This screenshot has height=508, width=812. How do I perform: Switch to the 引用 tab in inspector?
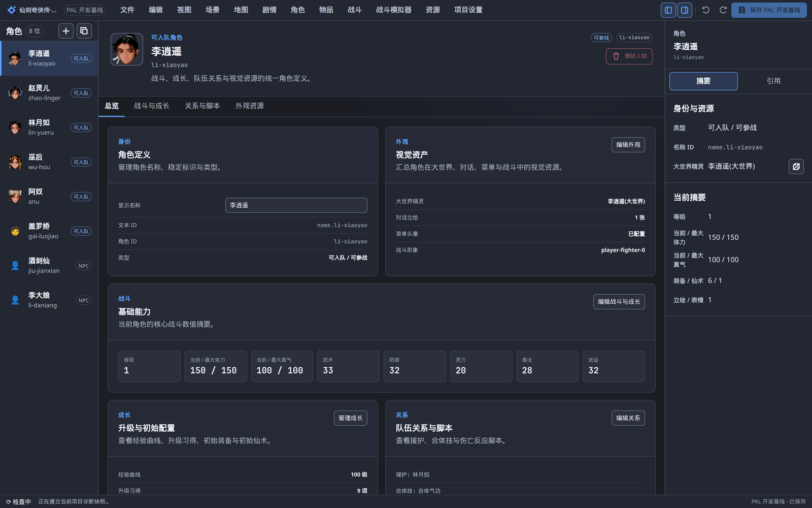click(x=773, y=81)
